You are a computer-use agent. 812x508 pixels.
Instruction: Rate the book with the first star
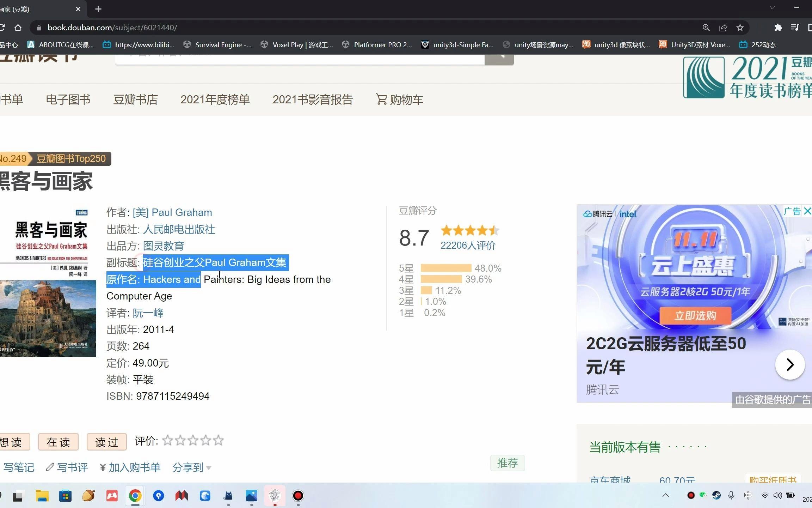click(x=167, y=440)
